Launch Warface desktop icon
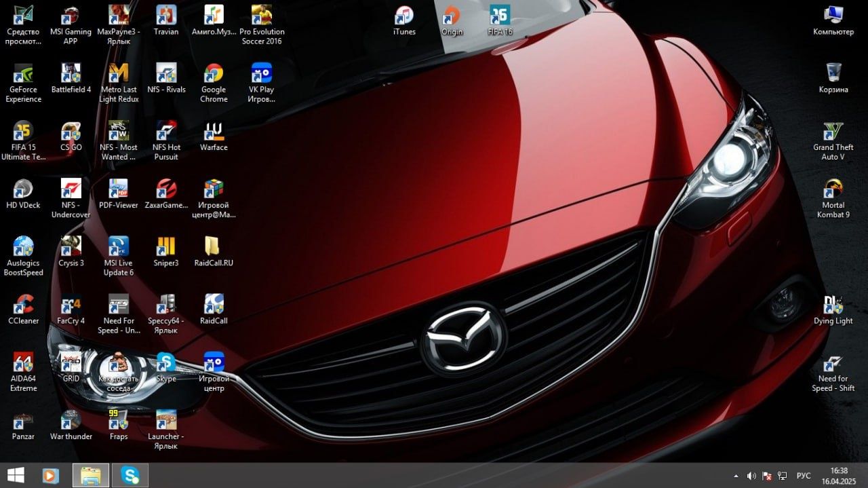Screen dimensions: 868x488 click(214, 136)
